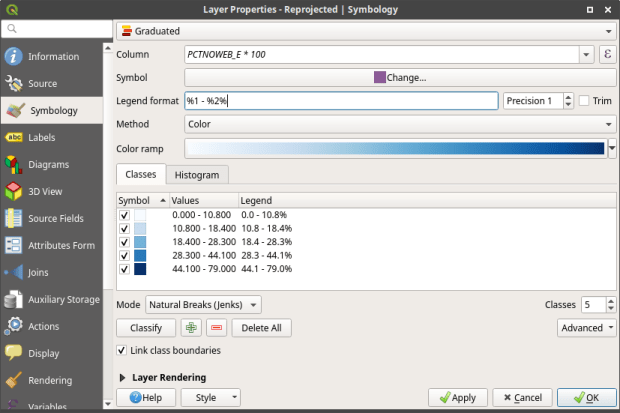Screen dimensions: 620x413
Task: Open the Joins section icon
Action: tap(13, 272)
